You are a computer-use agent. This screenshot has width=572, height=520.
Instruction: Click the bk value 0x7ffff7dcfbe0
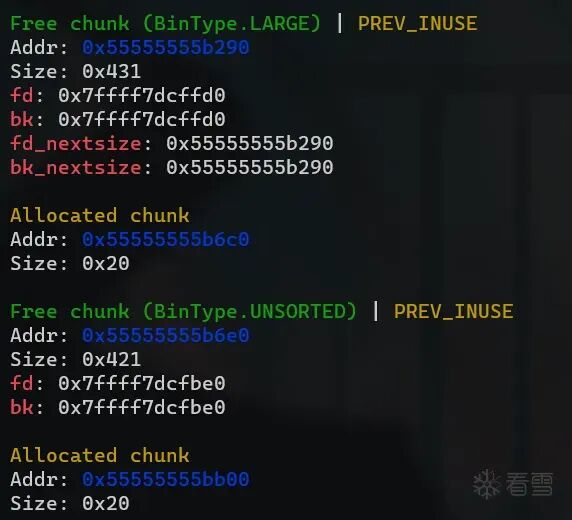point(142,408)
